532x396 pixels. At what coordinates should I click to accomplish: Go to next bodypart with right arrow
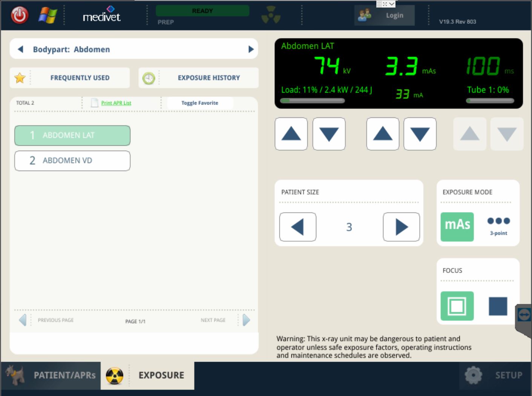251,49
